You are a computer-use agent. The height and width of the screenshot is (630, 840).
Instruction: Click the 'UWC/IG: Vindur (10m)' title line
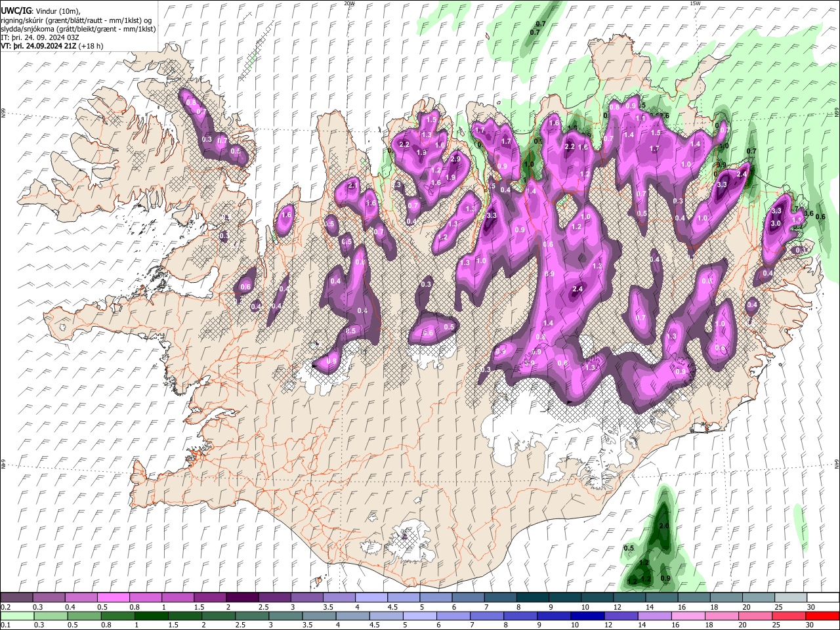click(40, 10)
